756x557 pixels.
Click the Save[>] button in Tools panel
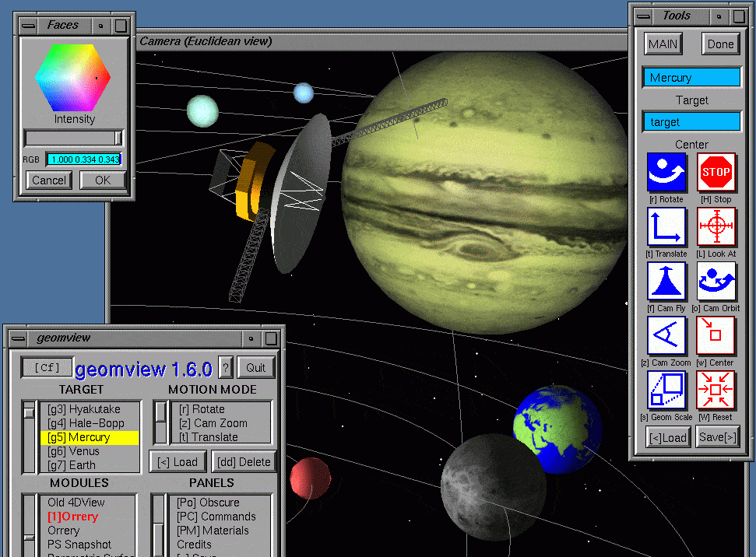[x=717, y=437]
